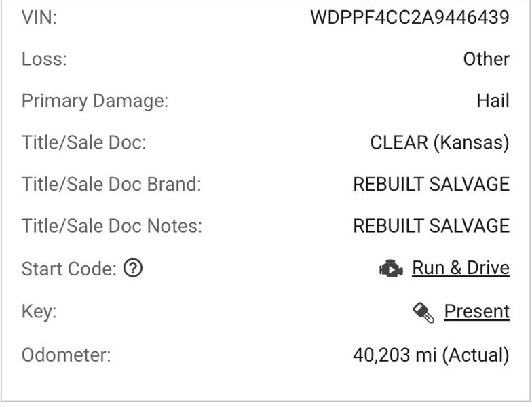Click the Odometer label
This screenshot has width=532, height=407.
(65, 355)
